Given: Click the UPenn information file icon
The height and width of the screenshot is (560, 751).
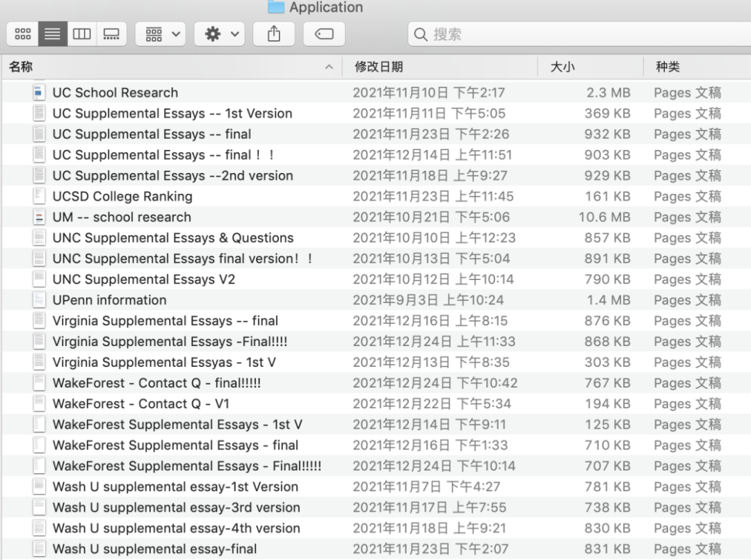Looking at the screenshot, I should (39, 300).
